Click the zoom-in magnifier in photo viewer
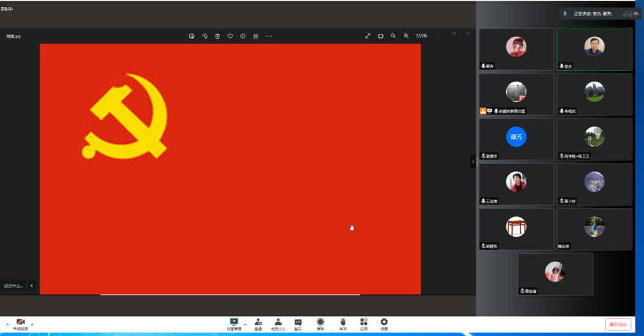Image resolution: width=644 pixels, height=336 pixels. click(x=406, y=36)
